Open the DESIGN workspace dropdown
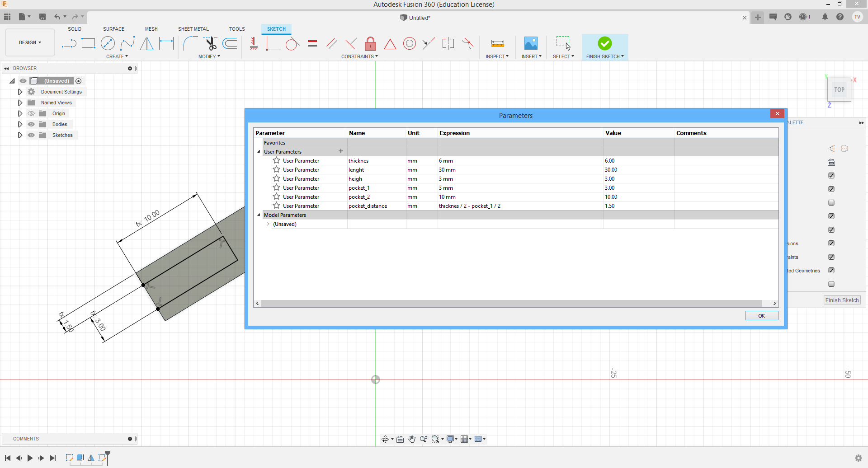This screenshot has height=468, width=868. [30, 42]
